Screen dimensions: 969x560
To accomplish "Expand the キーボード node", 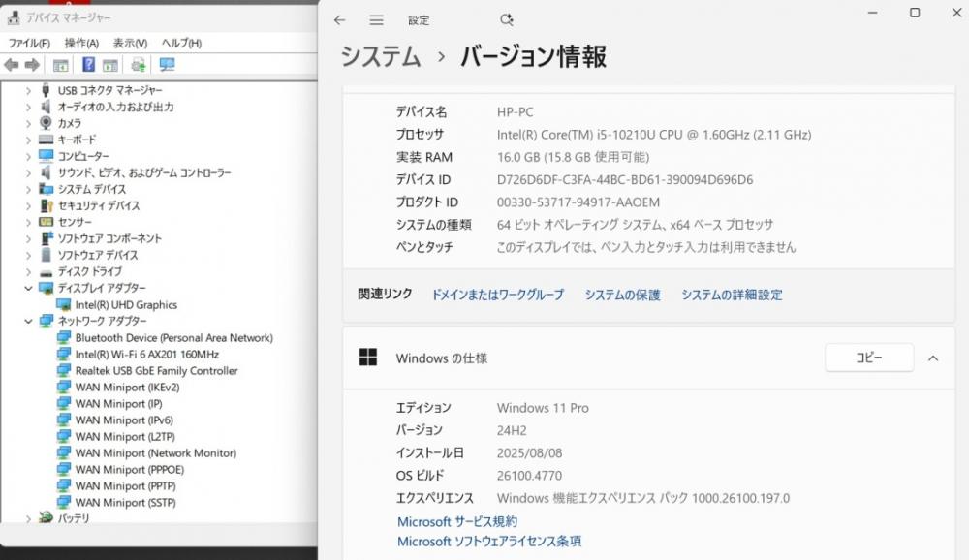I will [28, 140].
